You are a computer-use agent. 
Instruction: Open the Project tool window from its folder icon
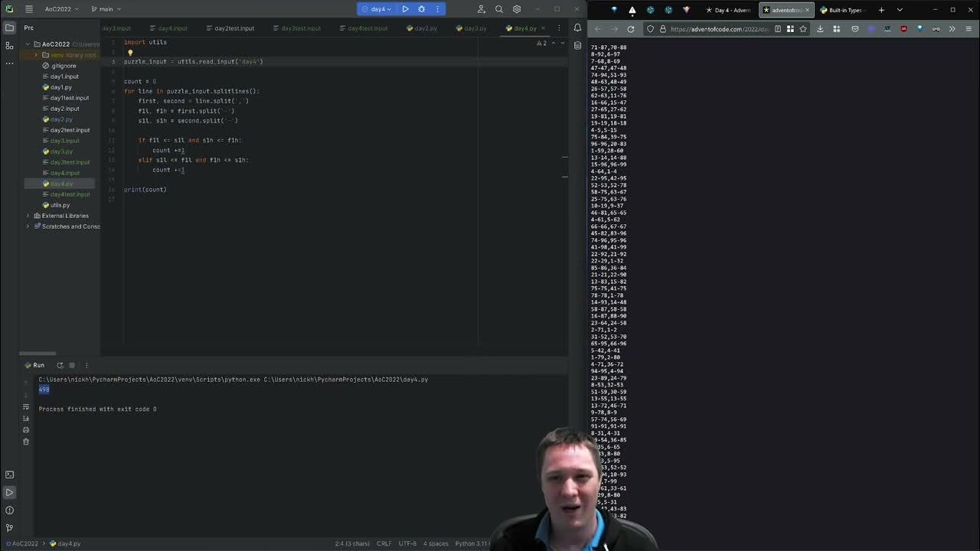click(x=9, y=28)
